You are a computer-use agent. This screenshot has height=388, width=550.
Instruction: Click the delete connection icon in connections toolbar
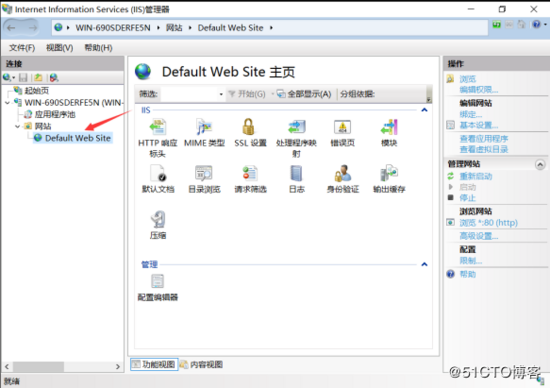click(54, 78)
